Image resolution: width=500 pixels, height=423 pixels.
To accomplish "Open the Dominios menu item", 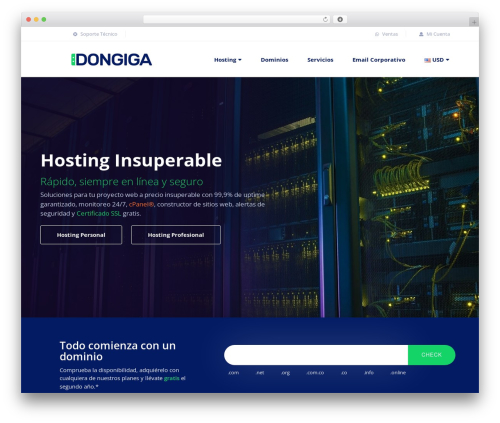I will pos(274,60).
